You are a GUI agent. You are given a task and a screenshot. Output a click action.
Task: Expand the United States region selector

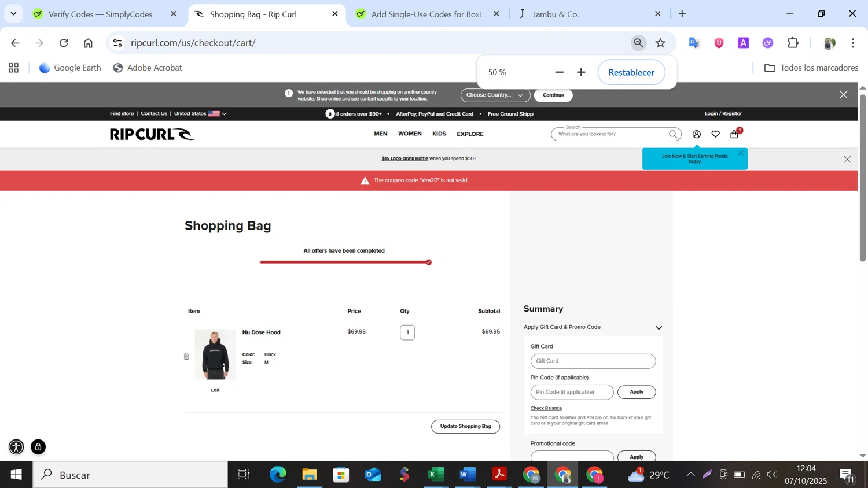pos(200,114)
